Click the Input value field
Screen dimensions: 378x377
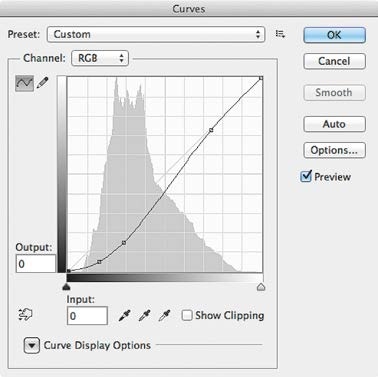click(x=87, y=316)
